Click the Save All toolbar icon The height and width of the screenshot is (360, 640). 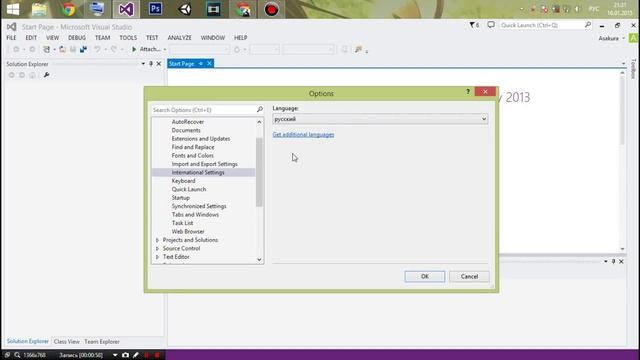click(83, 49)
